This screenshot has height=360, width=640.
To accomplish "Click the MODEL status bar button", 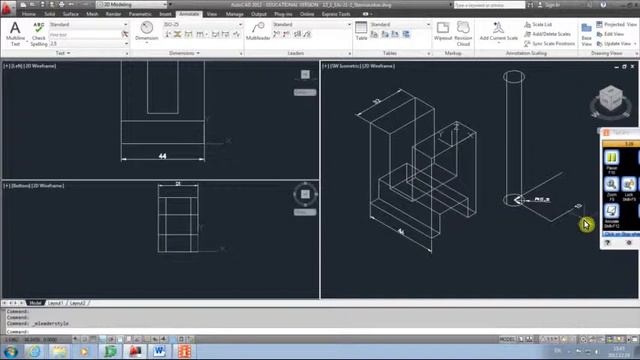I will coord(507,340).
